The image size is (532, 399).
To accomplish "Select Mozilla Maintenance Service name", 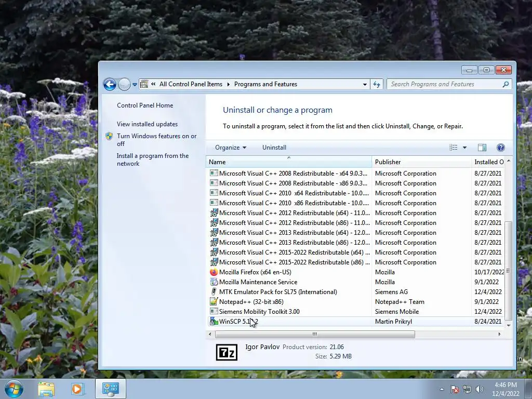I will coord(258,282).
